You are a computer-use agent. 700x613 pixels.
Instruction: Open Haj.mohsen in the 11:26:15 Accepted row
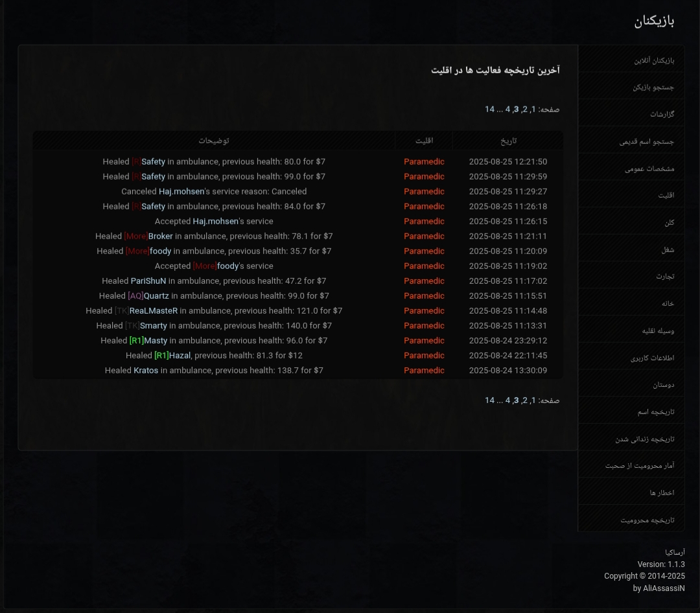pos(215,222)
